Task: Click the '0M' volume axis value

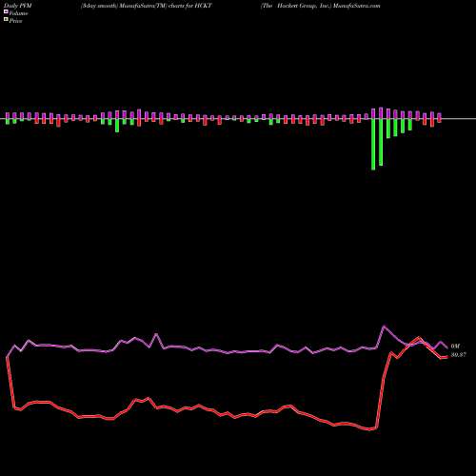Action: pyautogui.click(x=455, y=347)
